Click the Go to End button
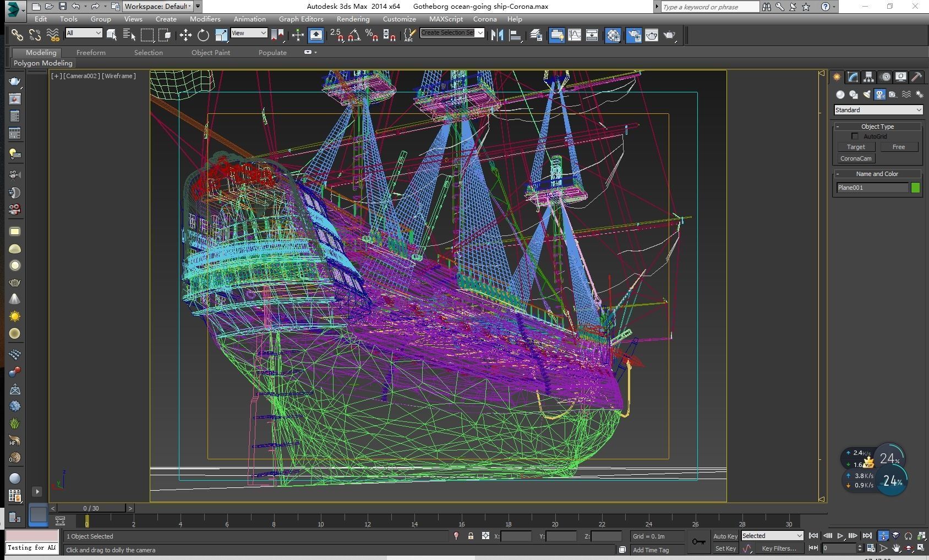 867,536
